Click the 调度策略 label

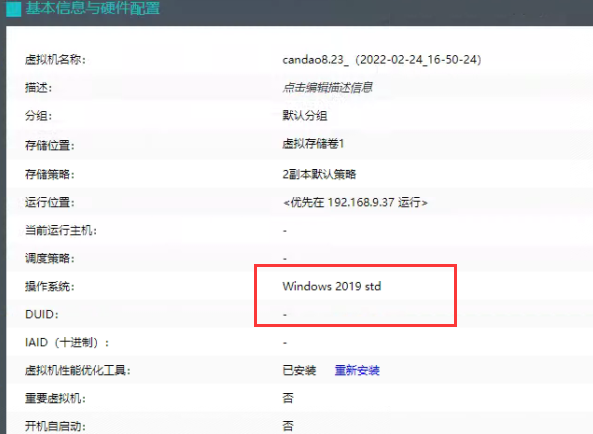[50, 259]
